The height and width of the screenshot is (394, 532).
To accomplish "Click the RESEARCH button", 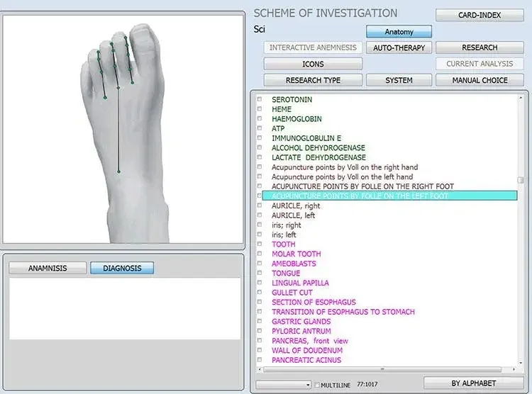I will tap(479, 47).
